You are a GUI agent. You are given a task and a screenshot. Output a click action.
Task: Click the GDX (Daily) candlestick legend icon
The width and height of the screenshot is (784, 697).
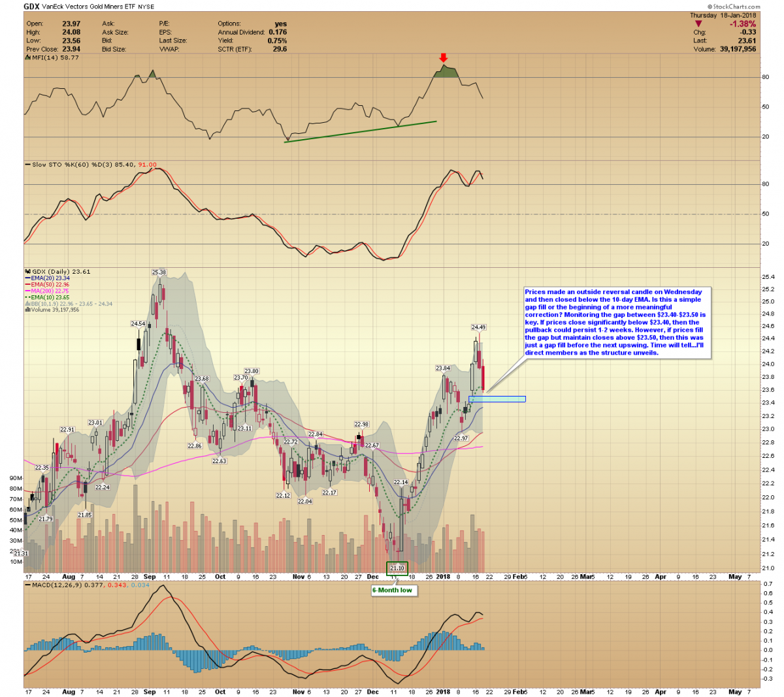point(27,272)
